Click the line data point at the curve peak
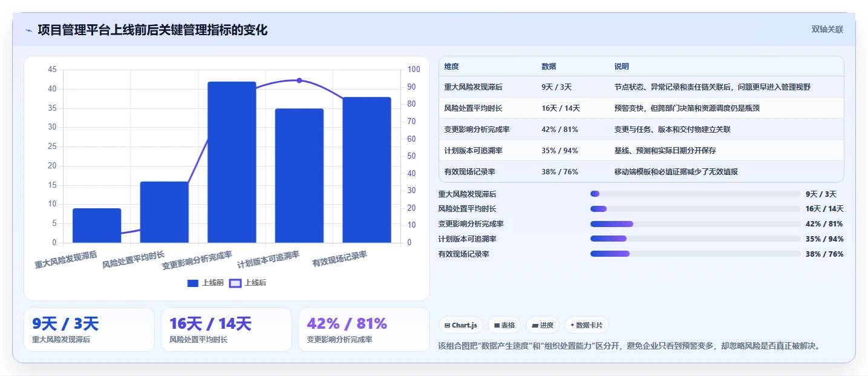868x376 pixels. point(299,81)
